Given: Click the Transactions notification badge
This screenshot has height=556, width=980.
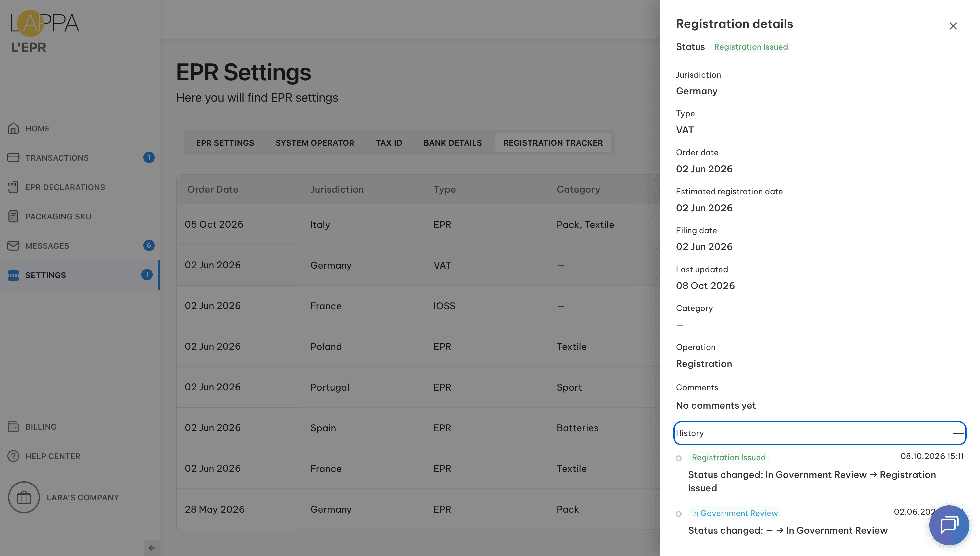Looking at the screenshot, I should [149, 157].
